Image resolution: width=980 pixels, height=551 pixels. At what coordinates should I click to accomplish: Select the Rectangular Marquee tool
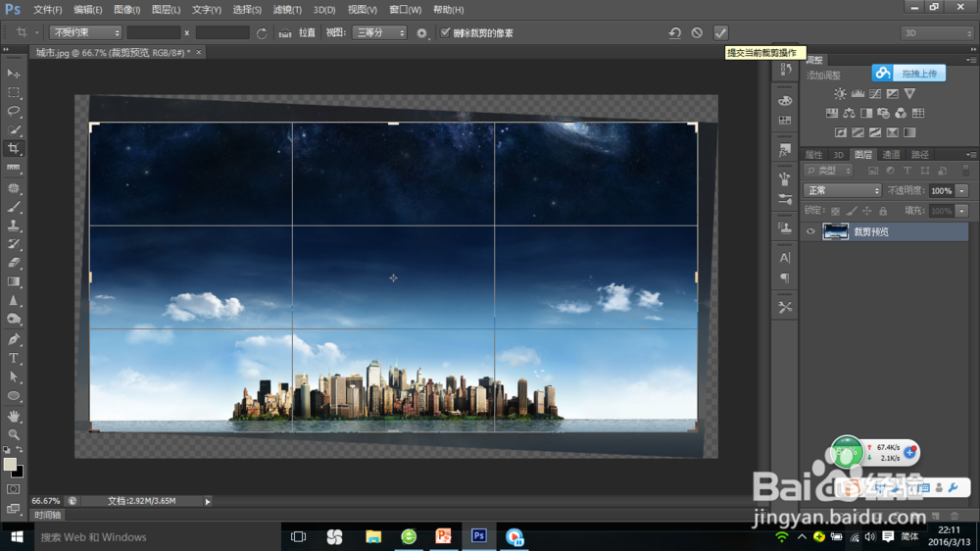[x=13, y=92]
